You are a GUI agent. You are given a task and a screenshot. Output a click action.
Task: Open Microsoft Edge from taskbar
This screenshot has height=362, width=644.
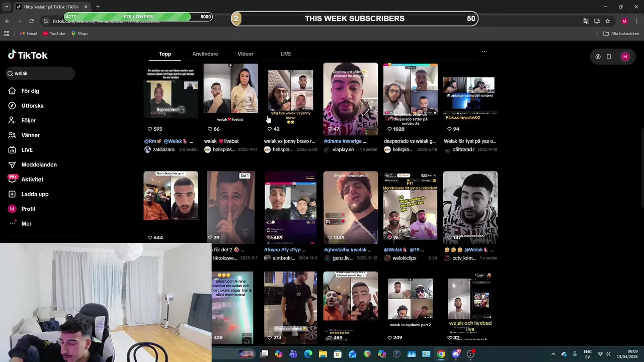pyautogui.click(x=308, y=354)
